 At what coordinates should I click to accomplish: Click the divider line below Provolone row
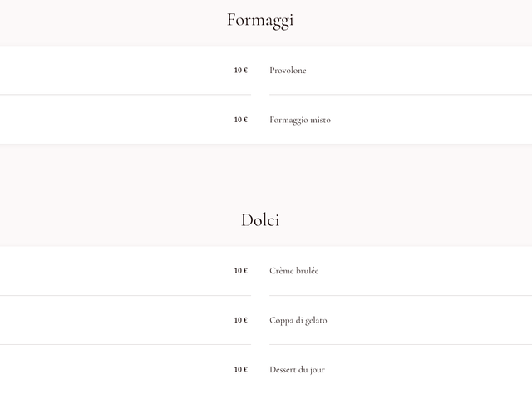pos(399,95)
